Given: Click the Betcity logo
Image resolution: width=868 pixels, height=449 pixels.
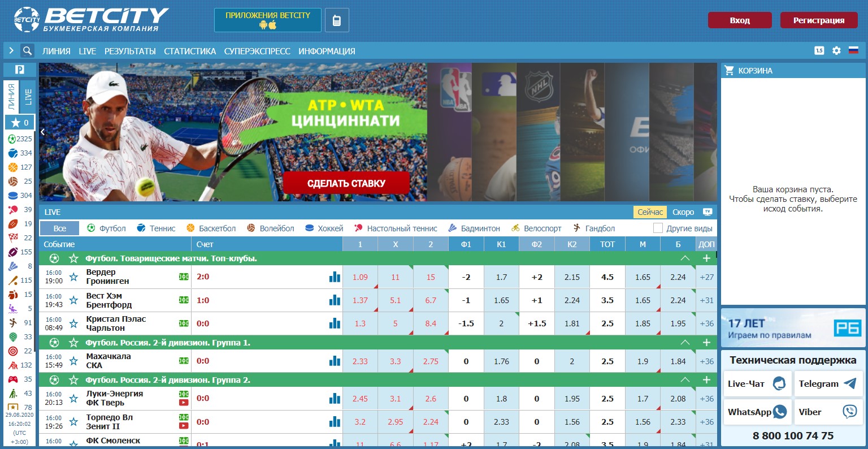Looking at the screenshot, I should [x=91, y=20].
